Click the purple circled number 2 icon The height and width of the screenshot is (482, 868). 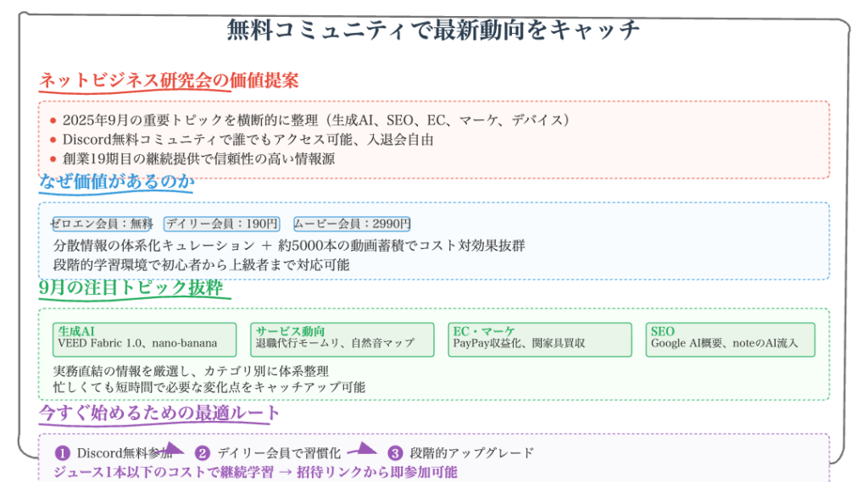point(203,453)
